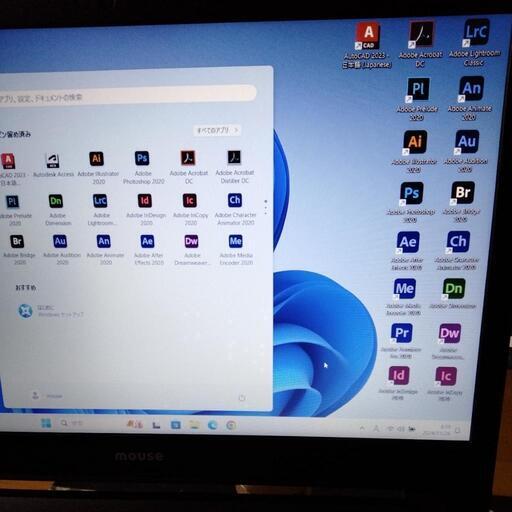Open Adobe Dimension pinned in Start menu
Image resolution: width=512 pixels, height=512 pixels.
click(x=57, y=209)
